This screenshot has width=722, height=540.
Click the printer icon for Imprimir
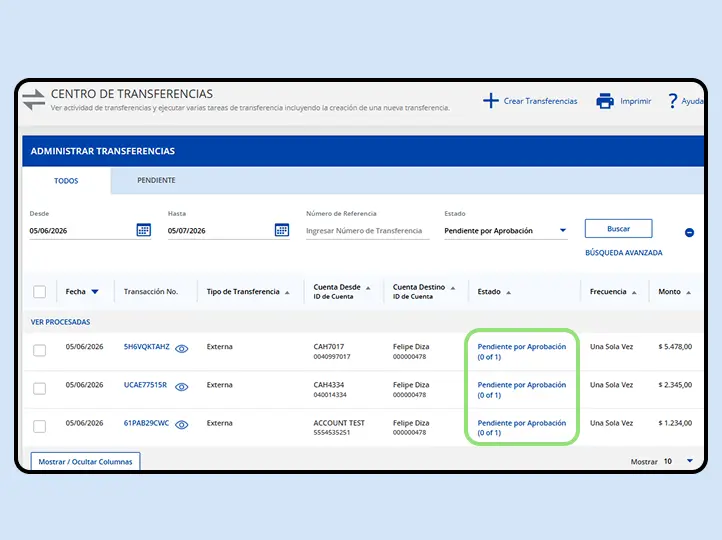click(x=605, y=101)
